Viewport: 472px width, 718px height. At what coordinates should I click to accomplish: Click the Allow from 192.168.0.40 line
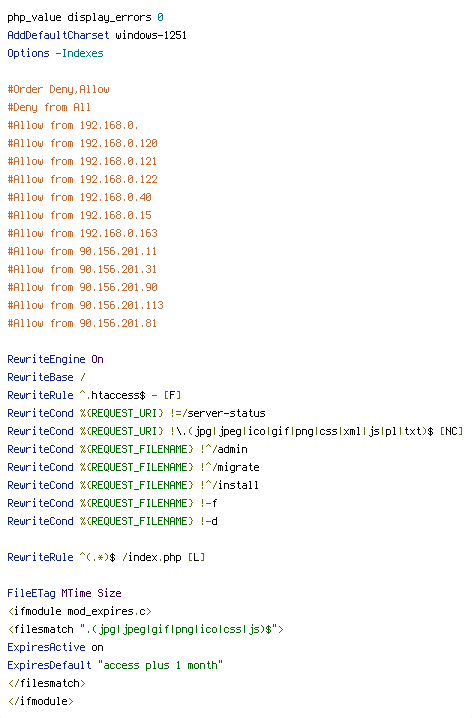80,197
